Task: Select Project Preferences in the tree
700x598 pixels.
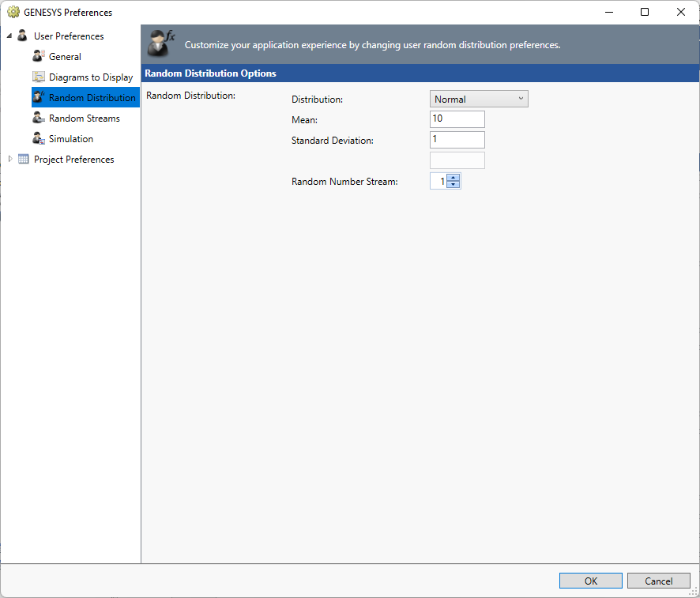Action: [x=73, y=160]
